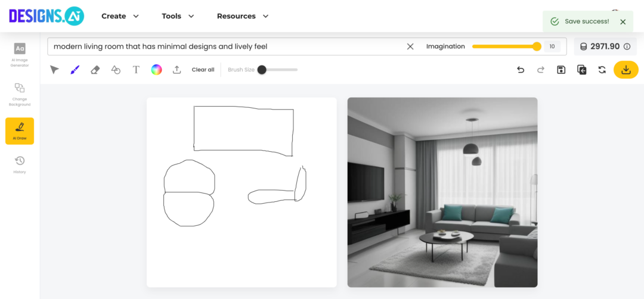Open AI Image Generator in sidebar
644x299 pixels.
tap(20, 55)
